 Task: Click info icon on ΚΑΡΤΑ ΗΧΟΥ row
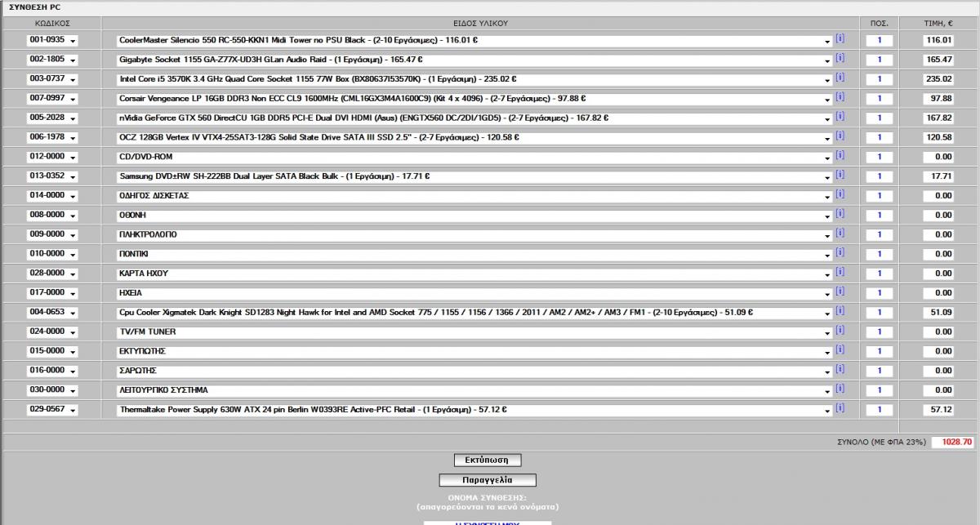(x=840, y=272)
